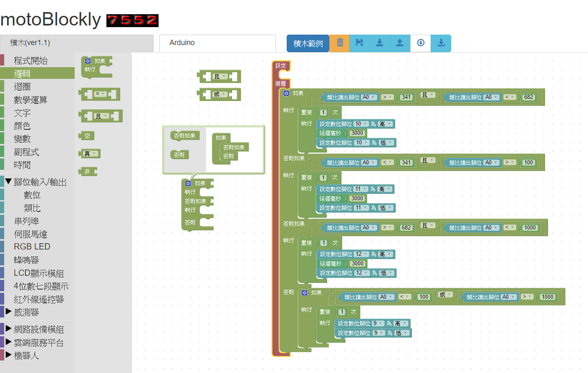The width and height of the screenshot is (588, 373).
Task: Click the 否則如果 block in the mutator palette
Action: [185, 136]
